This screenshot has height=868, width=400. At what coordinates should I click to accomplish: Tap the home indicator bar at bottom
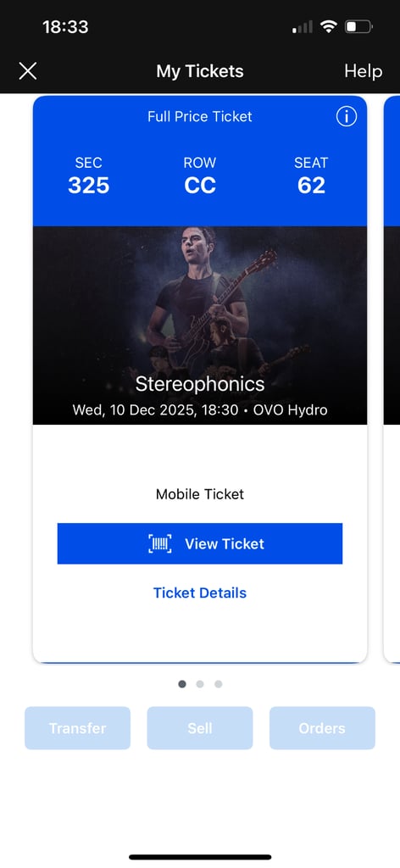[x=200, y=857]
